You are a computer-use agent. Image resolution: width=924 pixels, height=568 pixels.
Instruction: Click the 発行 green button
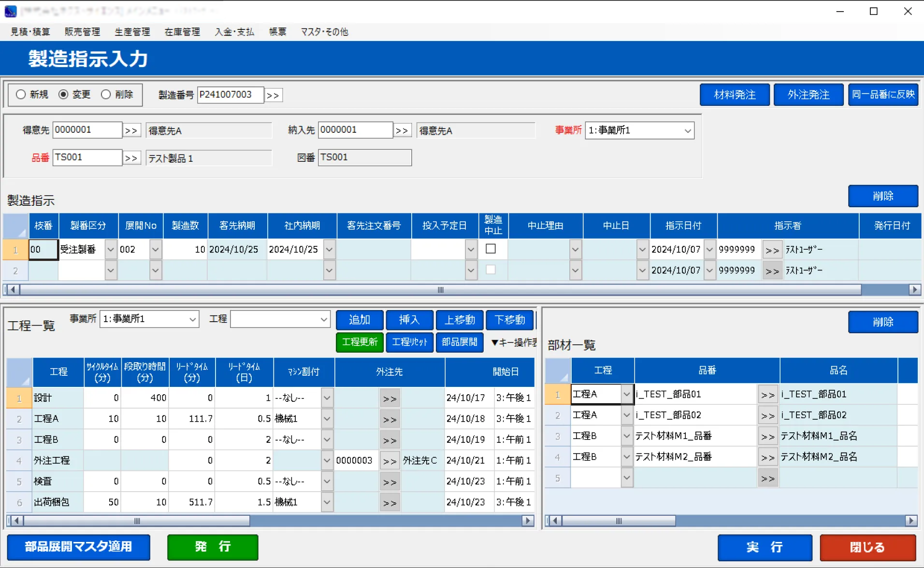tap(213, 547)
